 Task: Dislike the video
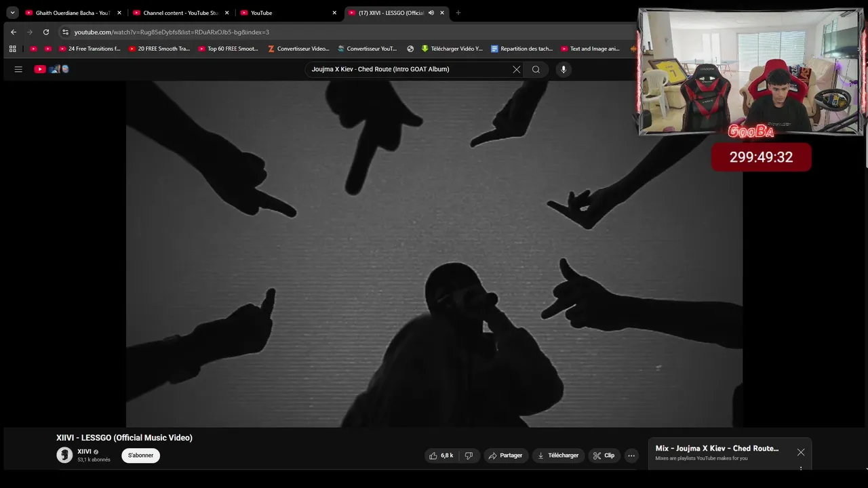(469, 455)
